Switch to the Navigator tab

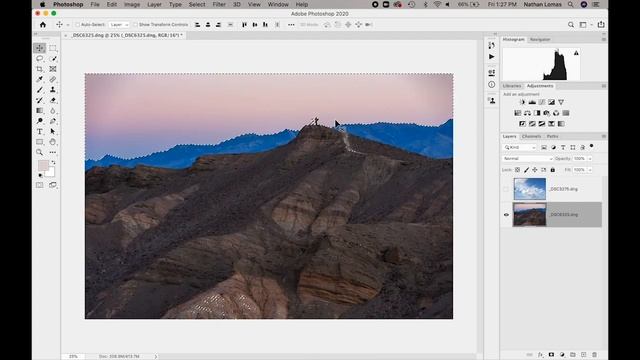pyautogui.click(x=540, y=40)
